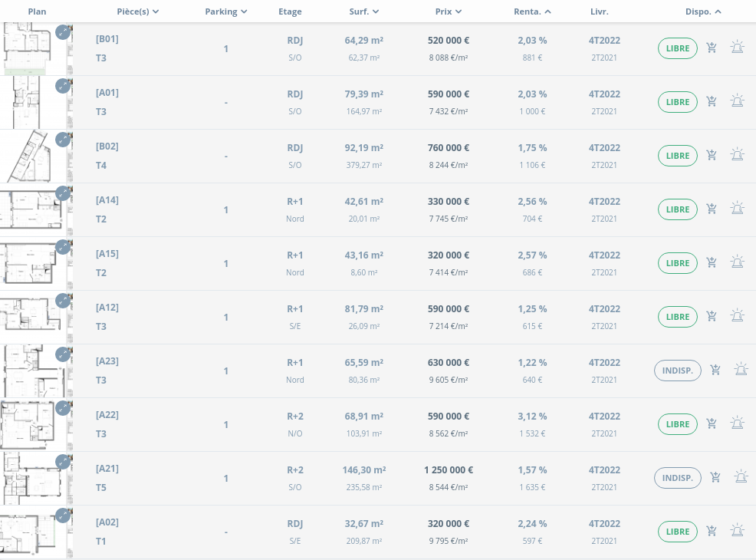Toggle the Renta. column sort order

(x=532, y=12)
